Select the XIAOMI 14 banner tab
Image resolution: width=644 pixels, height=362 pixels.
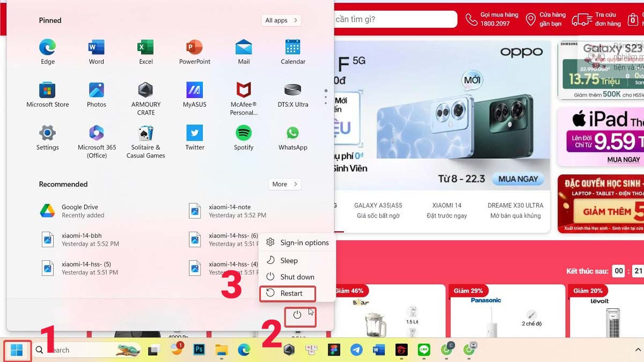coord(447,210)
